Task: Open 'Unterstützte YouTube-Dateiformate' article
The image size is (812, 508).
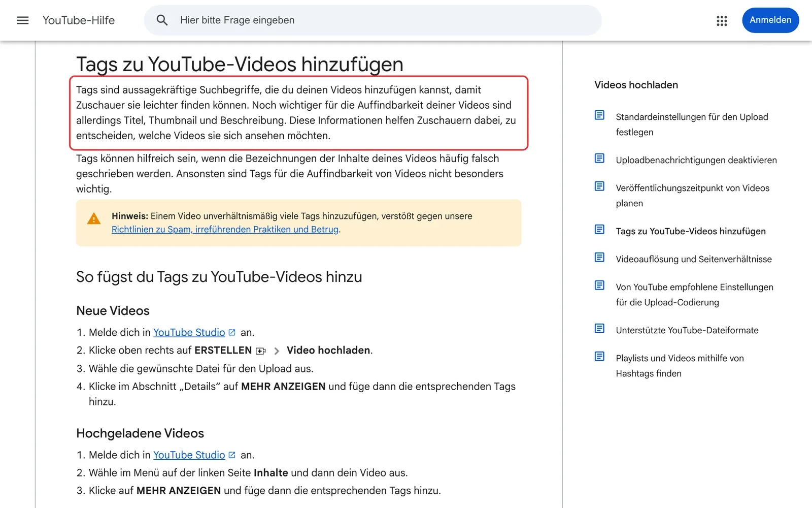Action: [687, 330]
